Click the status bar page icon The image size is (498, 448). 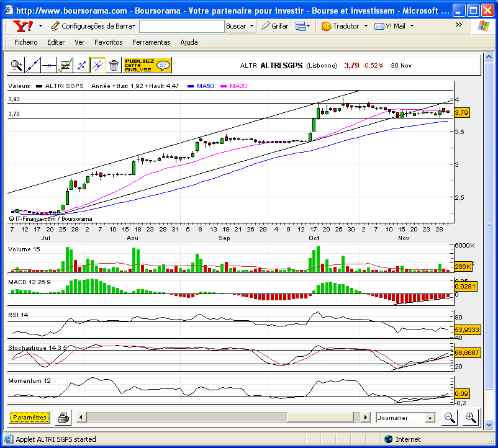point(9,439)
